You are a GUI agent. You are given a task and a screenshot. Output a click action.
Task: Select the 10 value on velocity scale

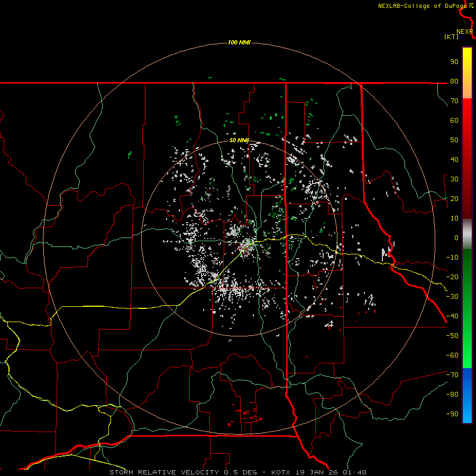pos(454,218)
